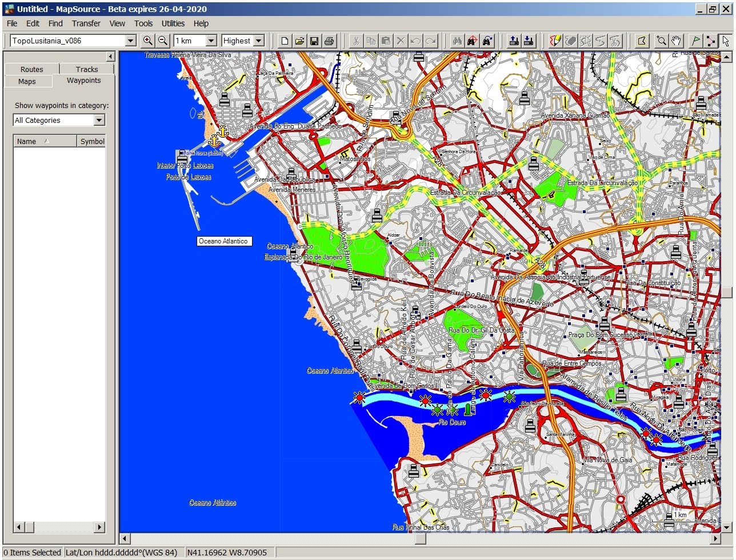Click map horizontal scrollbar left arrow
736x560 pixels.
(x=125, y=539)
